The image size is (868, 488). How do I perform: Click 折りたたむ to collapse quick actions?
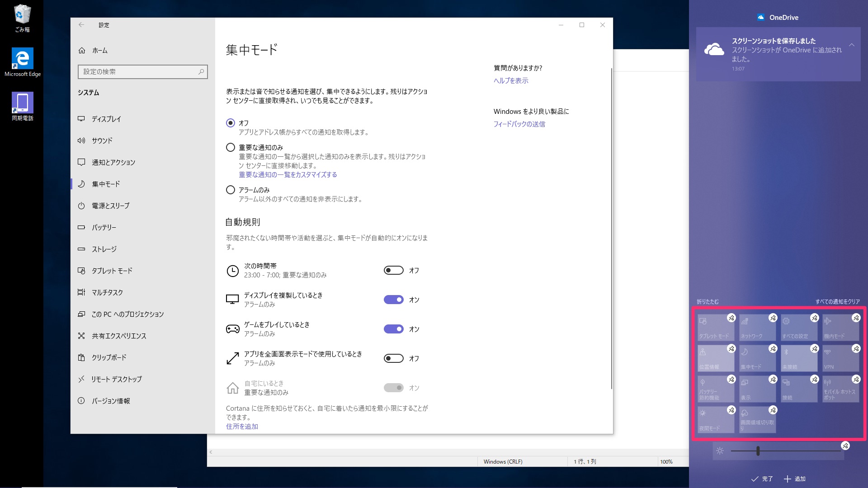click(708, 301)
